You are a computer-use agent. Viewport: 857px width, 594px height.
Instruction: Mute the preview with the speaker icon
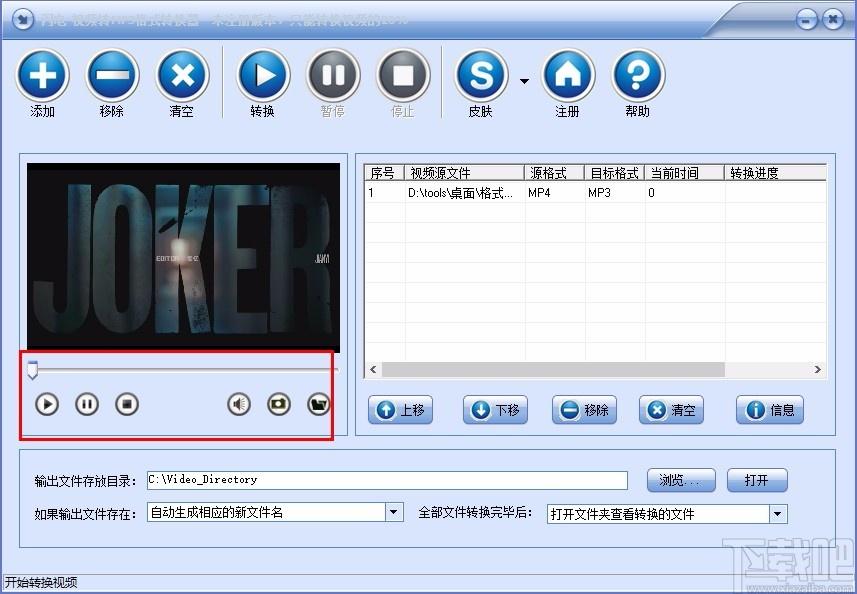[239, 404]
